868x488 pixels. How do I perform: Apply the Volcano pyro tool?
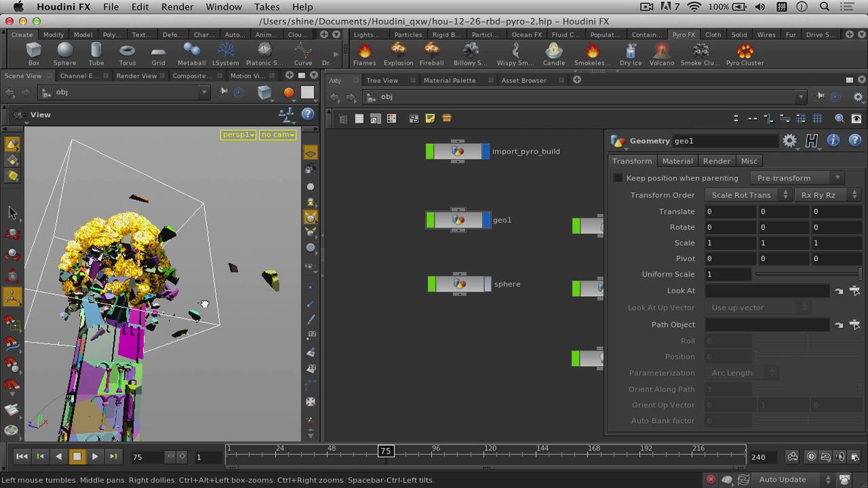coord(661,54)
